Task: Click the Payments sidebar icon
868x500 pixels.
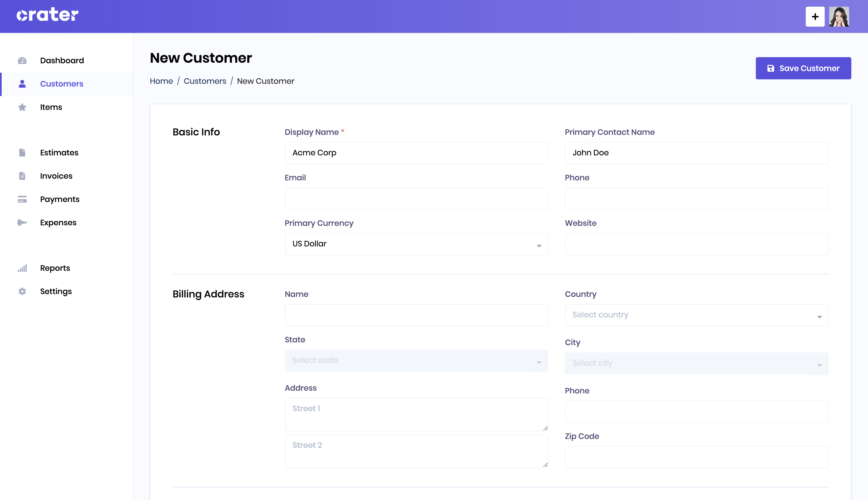Action: 22,199
